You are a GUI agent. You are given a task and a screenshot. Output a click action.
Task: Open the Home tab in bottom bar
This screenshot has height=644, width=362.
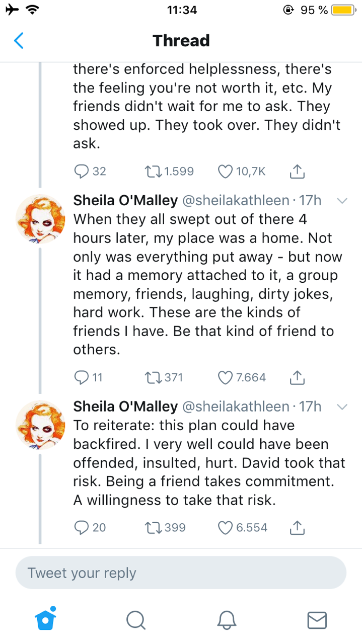[45, 619]
